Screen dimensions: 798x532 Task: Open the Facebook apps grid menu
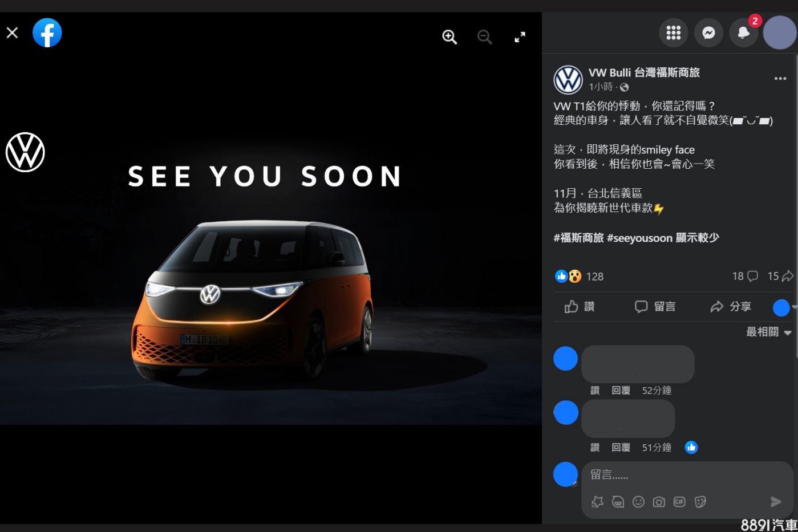click(x=673, y=33)
